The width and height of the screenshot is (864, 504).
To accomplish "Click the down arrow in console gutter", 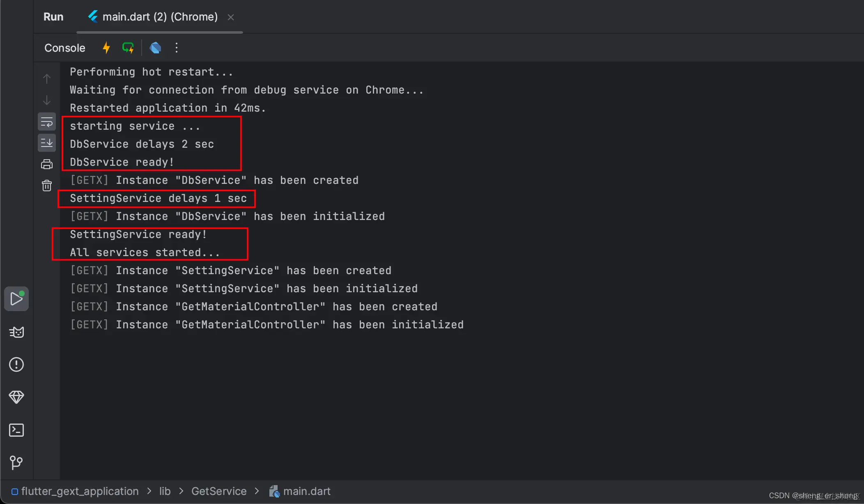I will tap(47, 100).
